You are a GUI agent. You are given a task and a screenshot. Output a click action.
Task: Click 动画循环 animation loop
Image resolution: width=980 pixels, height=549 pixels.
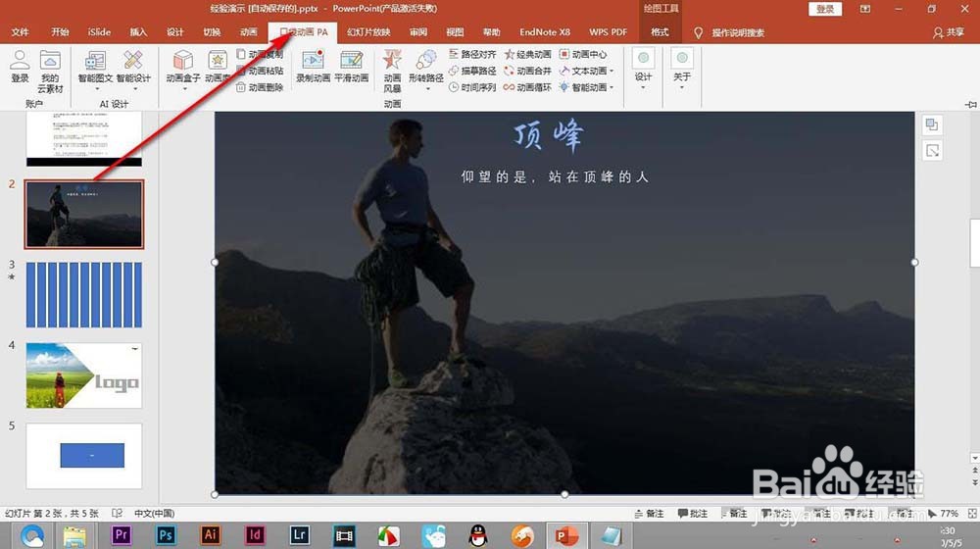tap(528, 87)
